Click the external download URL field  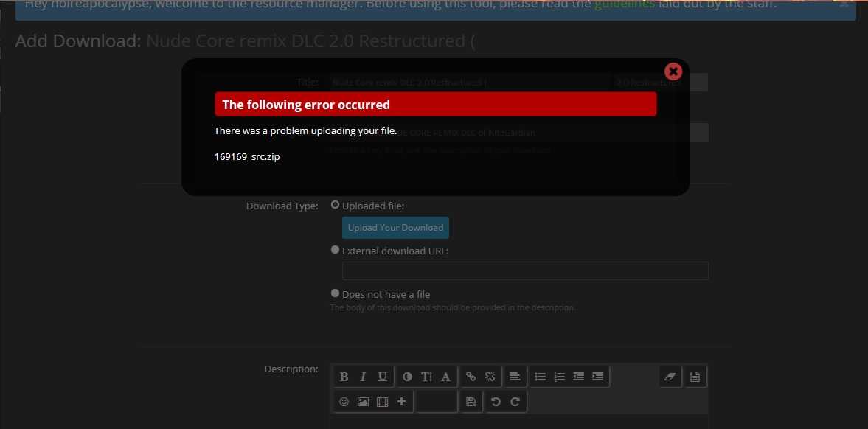click(525, 271)
